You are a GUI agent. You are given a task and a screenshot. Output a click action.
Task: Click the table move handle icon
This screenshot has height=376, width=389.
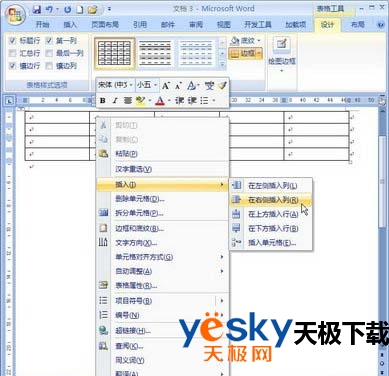click(22, 109)
